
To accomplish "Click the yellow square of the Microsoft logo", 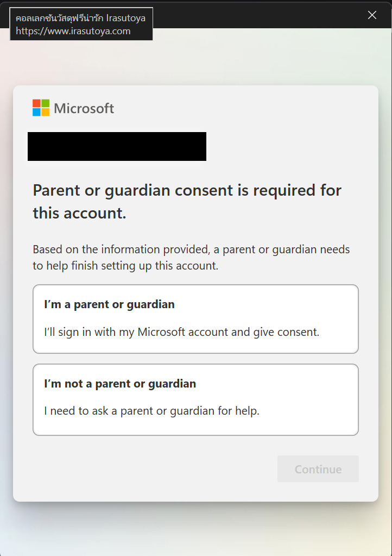I will [x=45, y=112].
